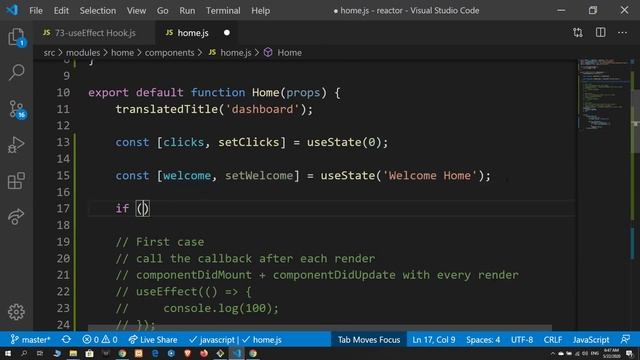Open the Help menu
The image size is (640, 360).
(260, 11)
